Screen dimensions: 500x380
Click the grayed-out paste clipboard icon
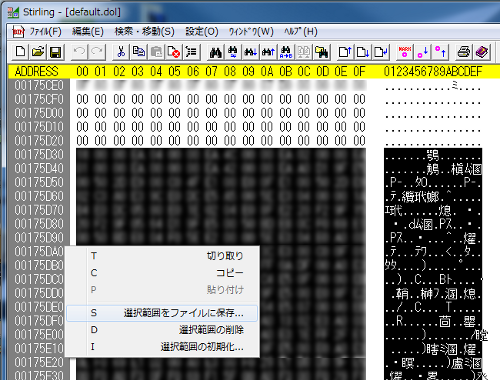156,52
